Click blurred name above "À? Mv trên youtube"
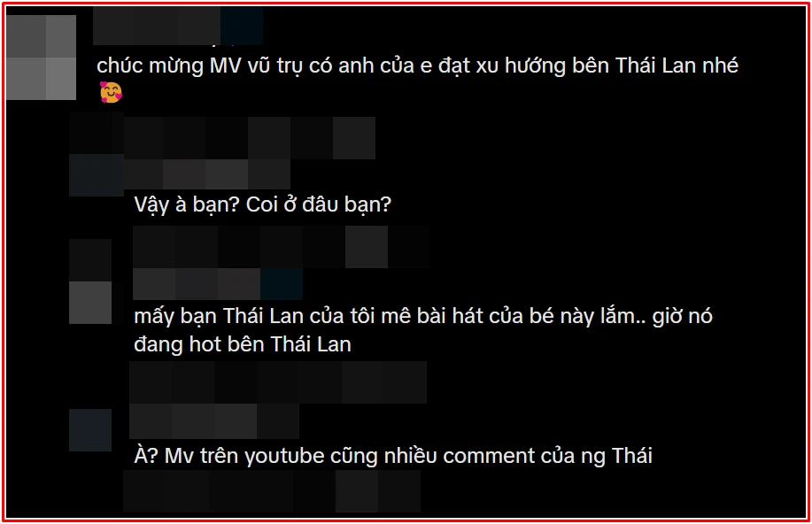The width and height of the screenshot is (812, 524). (214, 421)
